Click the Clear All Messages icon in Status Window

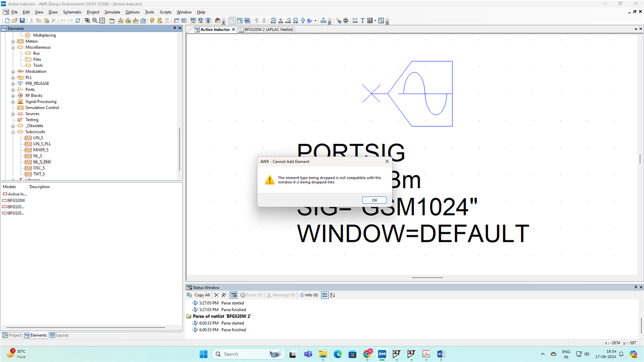point(224,295)
